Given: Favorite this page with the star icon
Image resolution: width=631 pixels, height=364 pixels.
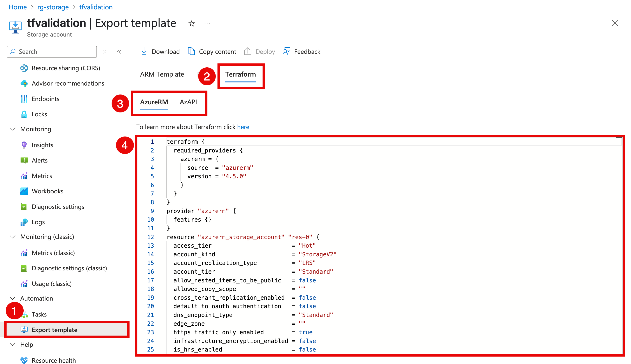Looking at the screenshot, I should coord(192,23).
